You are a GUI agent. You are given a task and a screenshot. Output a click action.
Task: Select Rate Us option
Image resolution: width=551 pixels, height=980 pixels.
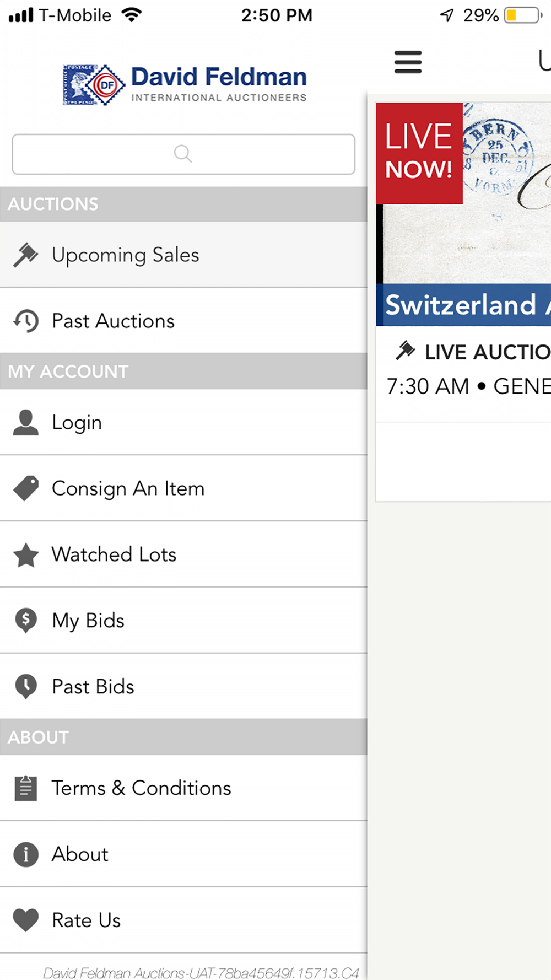point(183,920)
